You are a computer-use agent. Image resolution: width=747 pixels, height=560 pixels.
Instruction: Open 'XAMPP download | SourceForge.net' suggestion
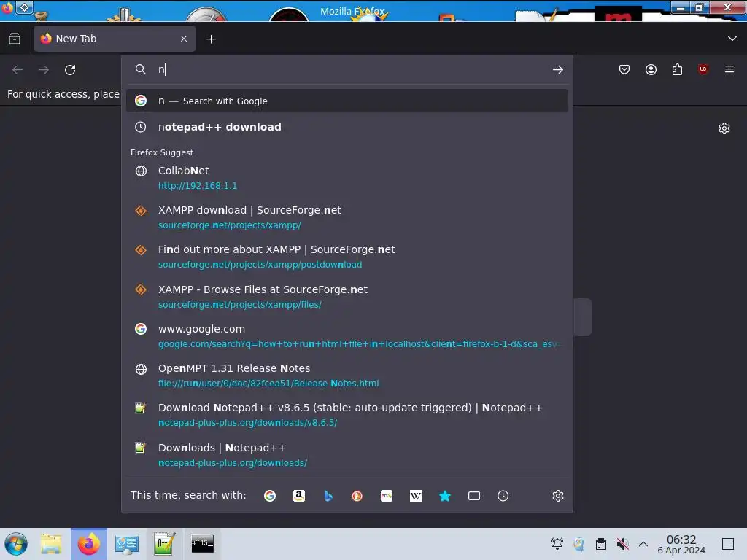[347, 217]
